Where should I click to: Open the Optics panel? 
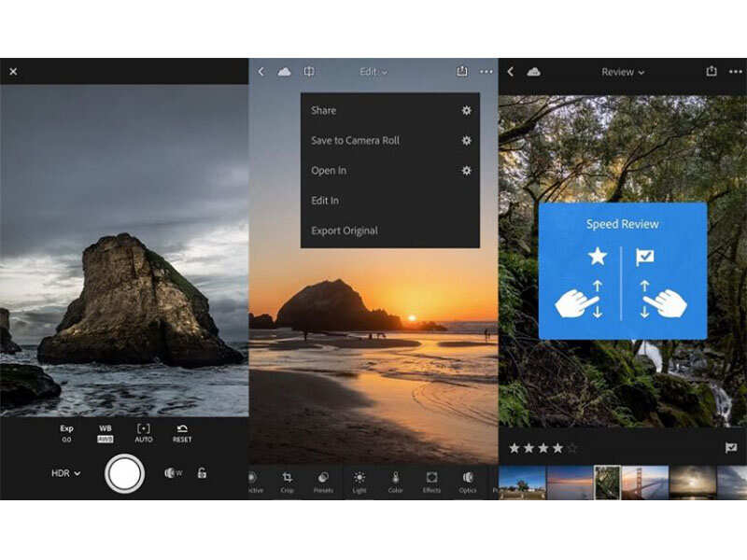(468, 478)
